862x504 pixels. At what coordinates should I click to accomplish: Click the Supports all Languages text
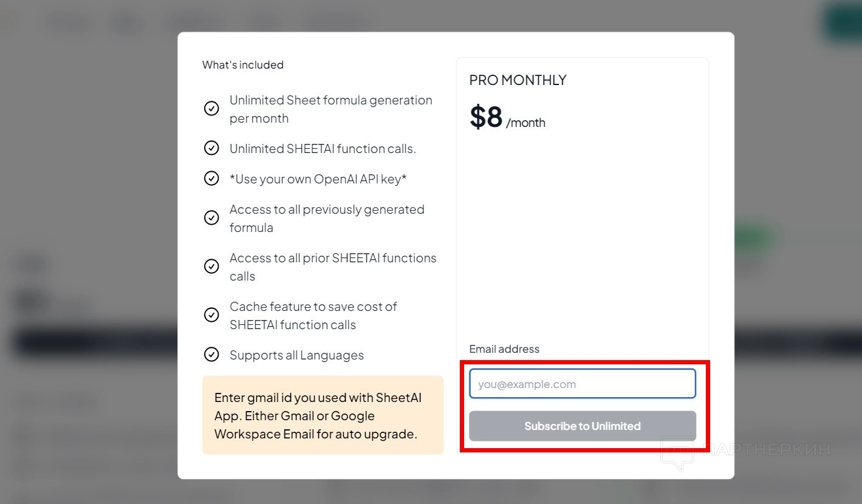tap(296, 355)
